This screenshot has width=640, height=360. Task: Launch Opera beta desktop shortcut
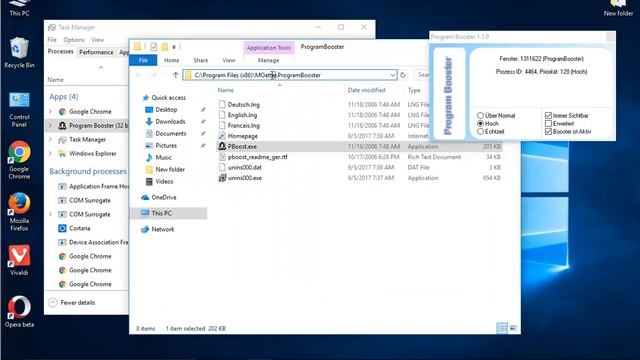point(19,311)
